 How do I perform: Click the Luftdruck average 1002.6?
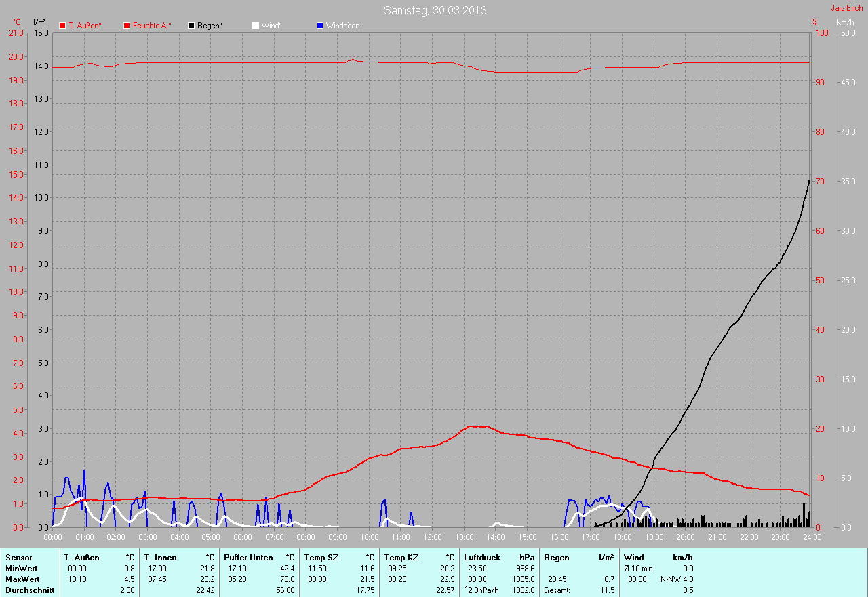[x=524, y=590]
